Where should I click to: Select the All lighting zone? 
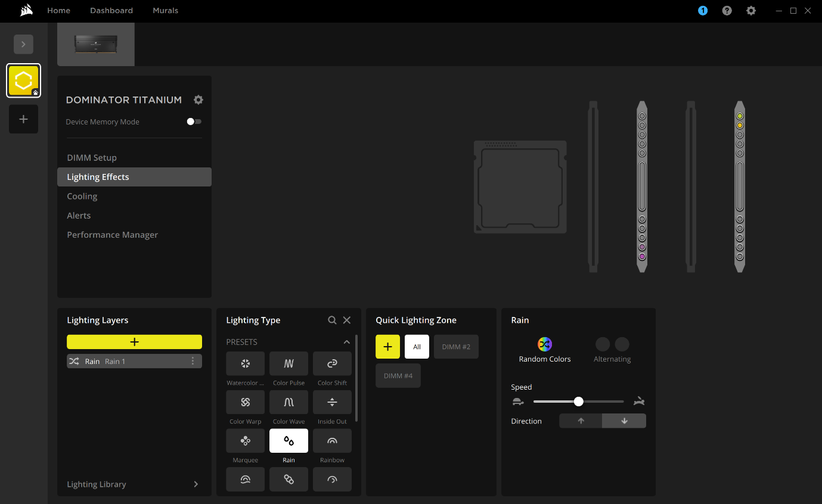click(417, 347)
